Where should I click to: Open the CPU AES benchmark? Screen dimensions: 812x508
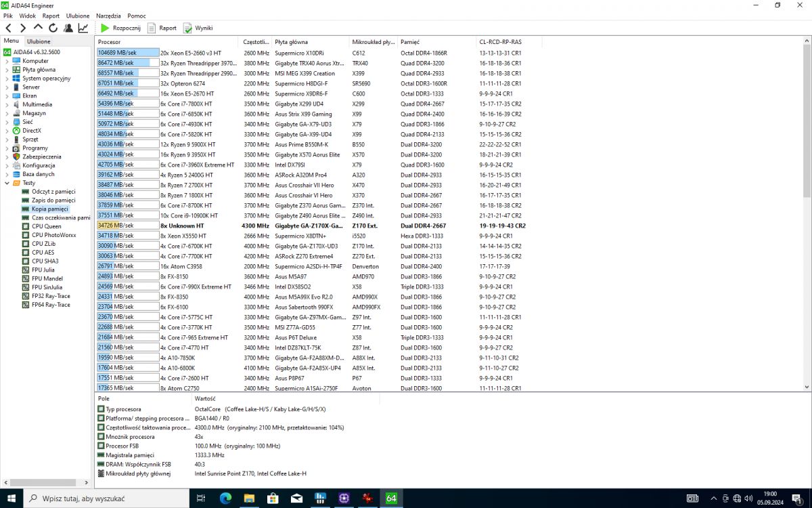click(x=38, y=253)
